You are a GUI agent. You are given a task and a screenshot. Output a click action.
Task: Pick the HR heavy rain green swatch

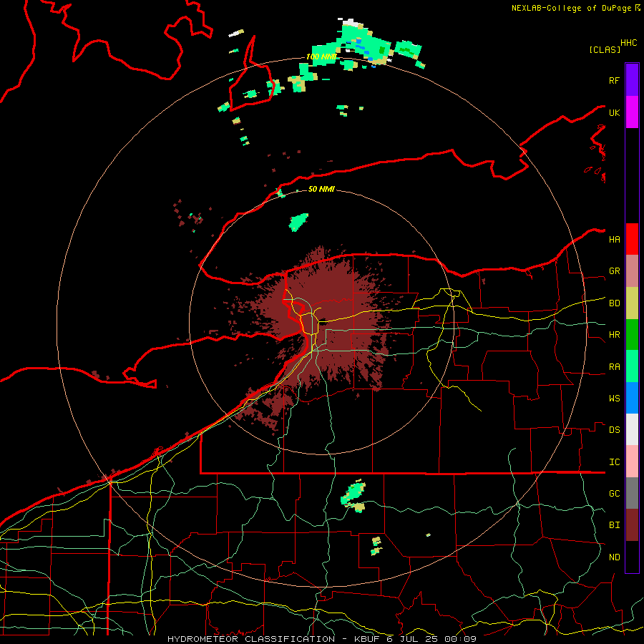632,335
